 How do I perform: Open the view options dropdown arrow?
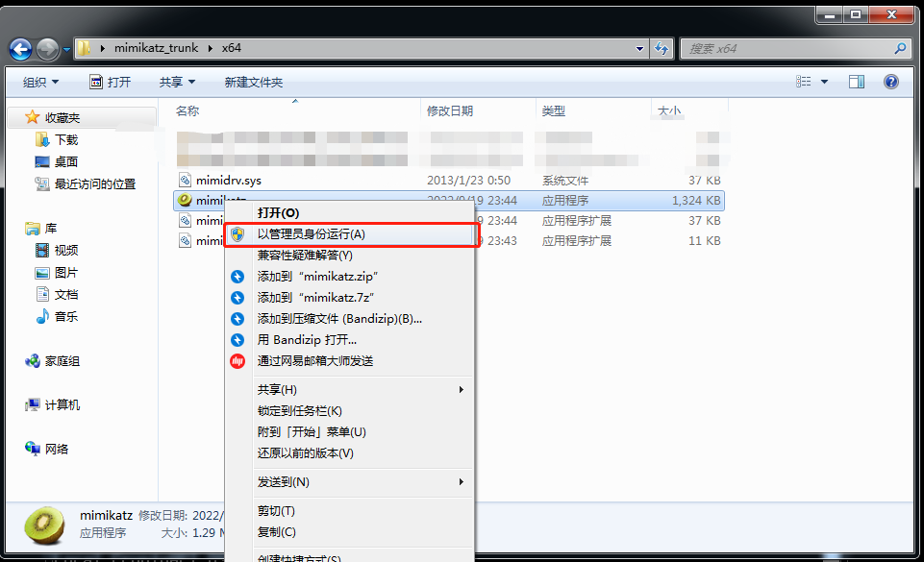tap(824, 82)
